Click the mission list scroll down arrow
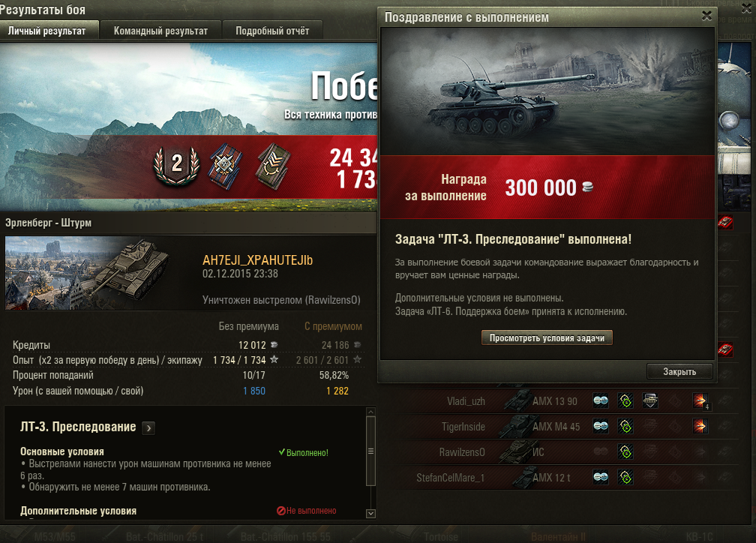Viewport: 756px width, 543px height. (370, 514)
